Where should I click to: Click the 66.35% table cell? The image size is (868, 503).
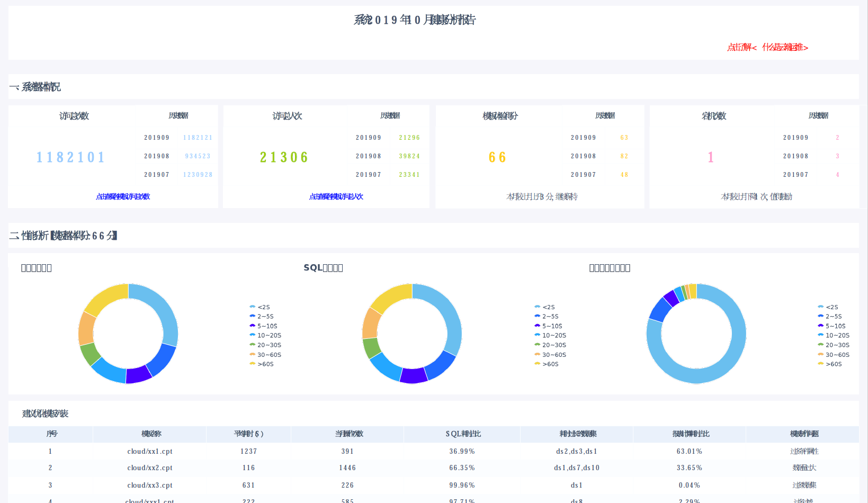coord(462,468)
